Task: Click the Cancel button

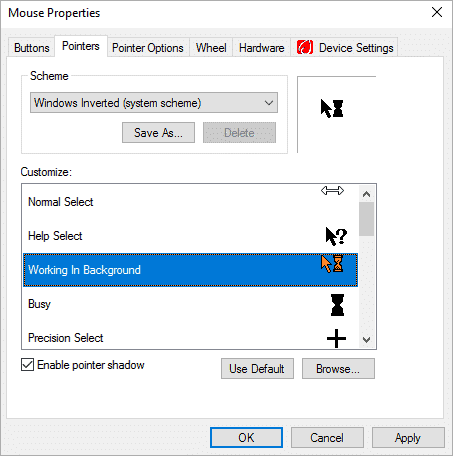Action: (x=327, y=438)
